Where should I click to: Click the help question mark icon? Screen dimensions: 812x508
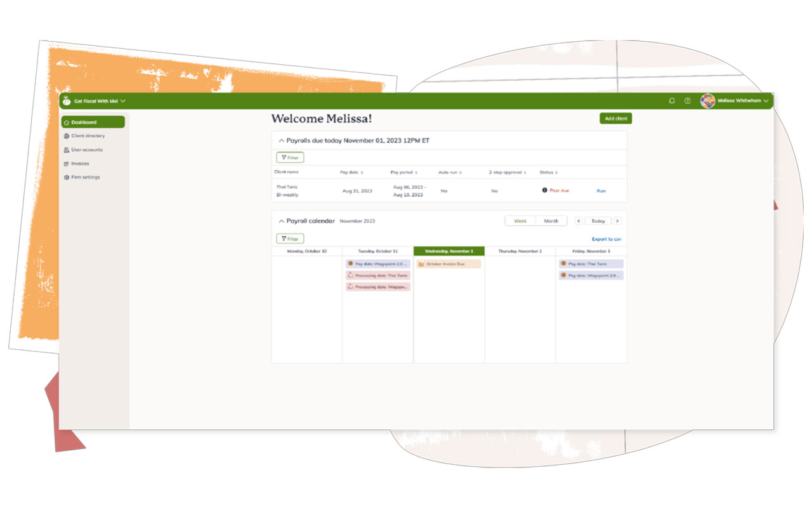coord(687,100)
